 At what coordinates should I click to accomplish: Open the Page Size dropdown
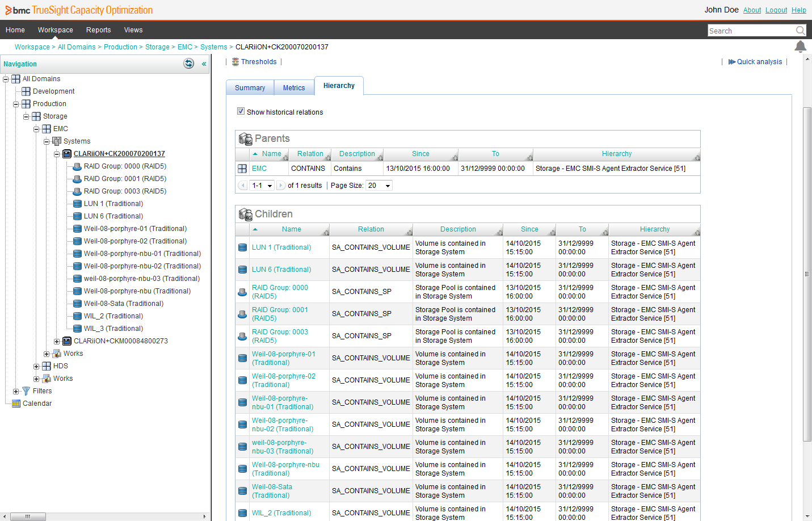click(380, 186)
